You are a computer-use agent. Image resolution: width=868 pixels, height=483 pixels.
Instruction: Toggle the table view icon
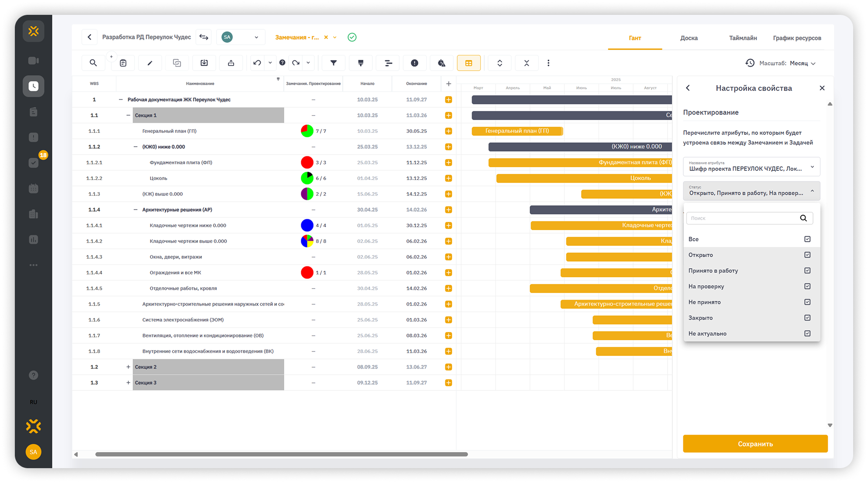pyautogui.click(x=468, y=63)
